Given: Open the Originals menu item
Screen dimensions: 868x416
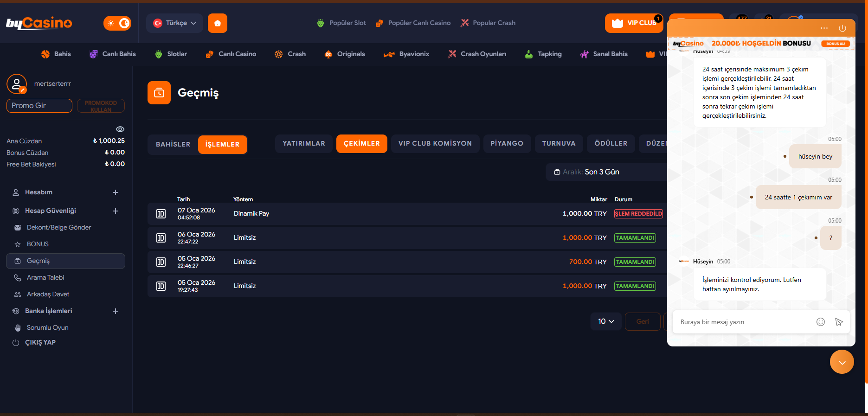Looking at the screenshot, I should tap(345, 54).
